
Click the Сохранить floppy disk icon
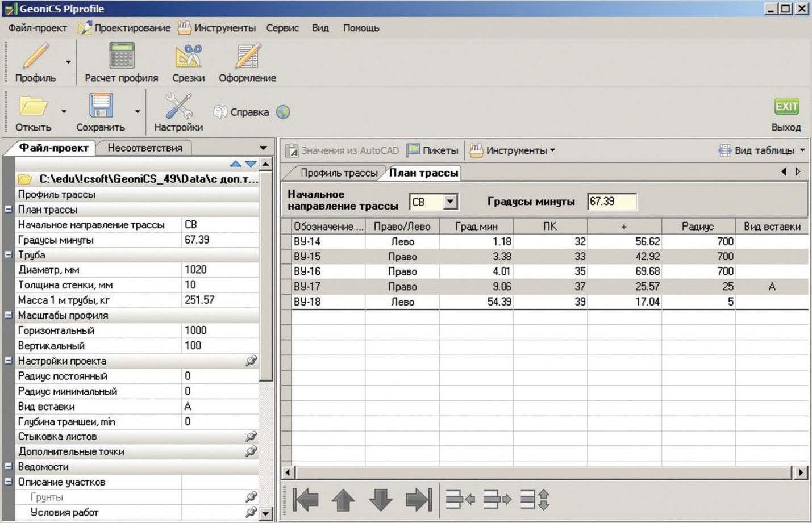click(101, 106)
